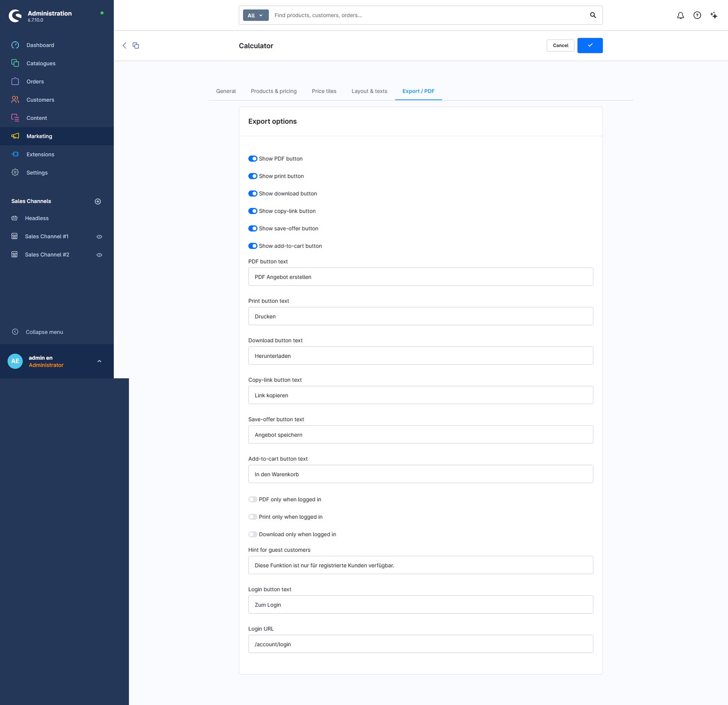Click the search magnifier icon

pyautogui.click(x=593, y=15)
